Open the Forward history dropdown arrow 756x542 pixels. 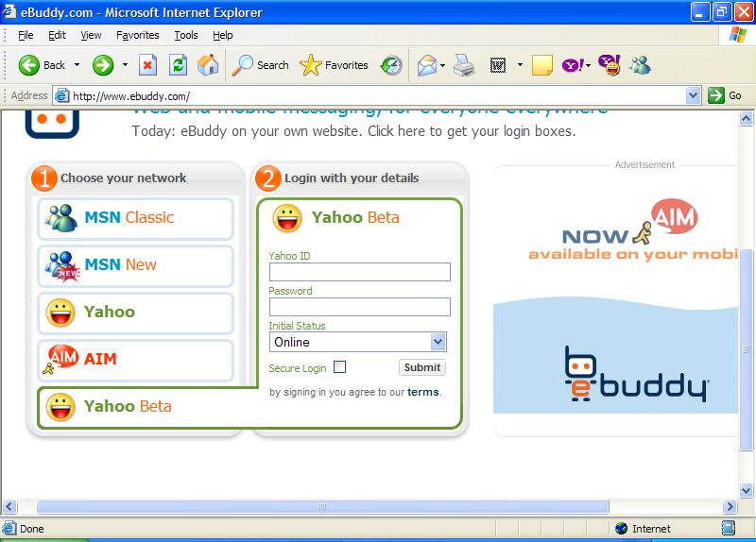(x=125, y=64)
